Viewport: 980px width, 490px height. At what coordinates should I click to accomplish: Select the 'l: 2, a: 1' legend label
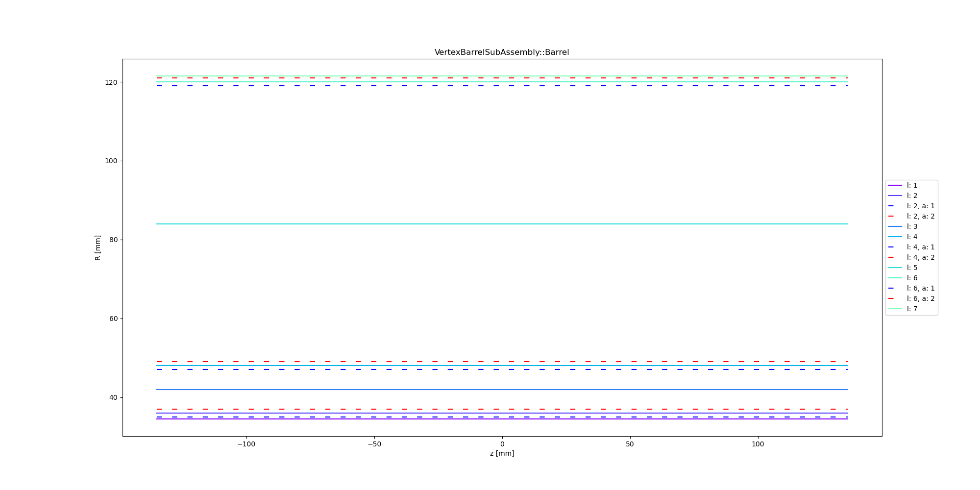tap(920, 206)
